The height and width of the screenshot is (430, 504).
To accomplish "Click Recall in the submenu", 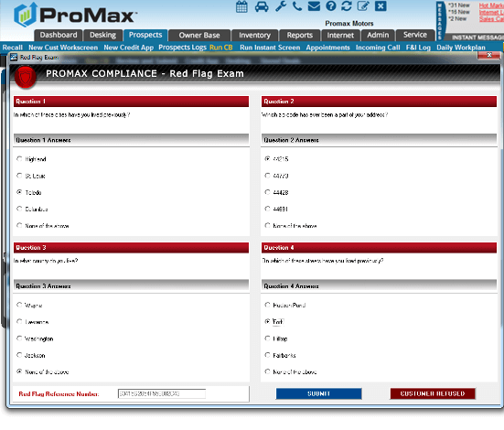I will [x=13, y=48].
